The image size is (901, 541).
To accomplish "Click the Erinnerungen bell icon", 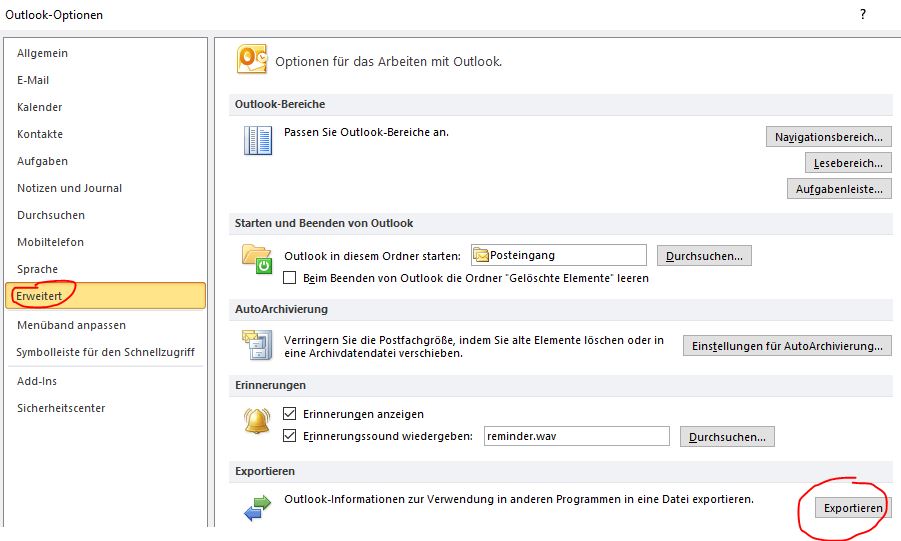I will click(257, 421).
